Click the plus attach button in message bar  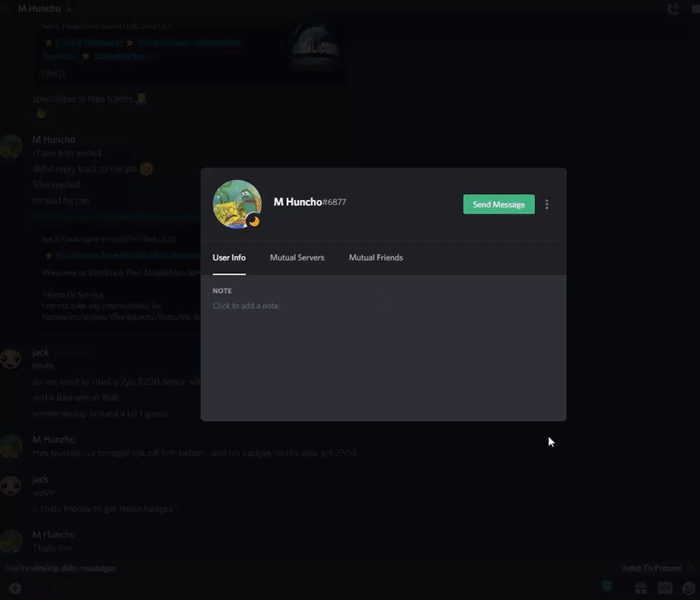[x=15, y=588]
